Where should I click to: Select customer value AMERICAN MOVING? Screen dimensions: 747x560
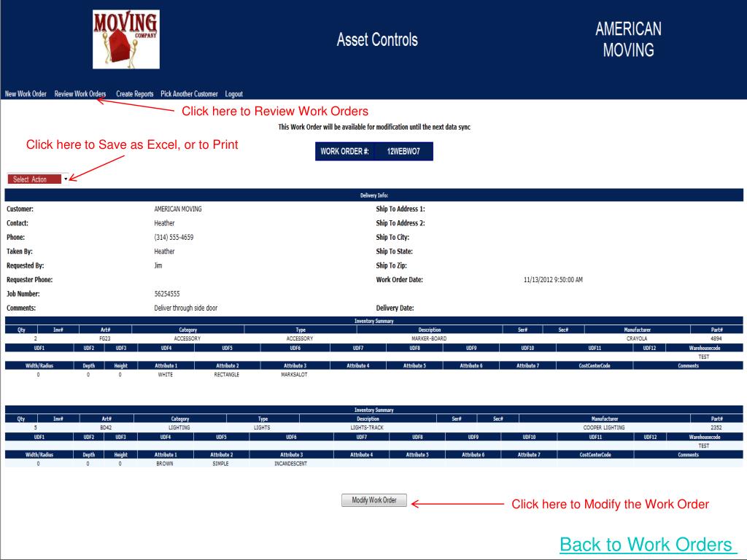click(178, 209)
